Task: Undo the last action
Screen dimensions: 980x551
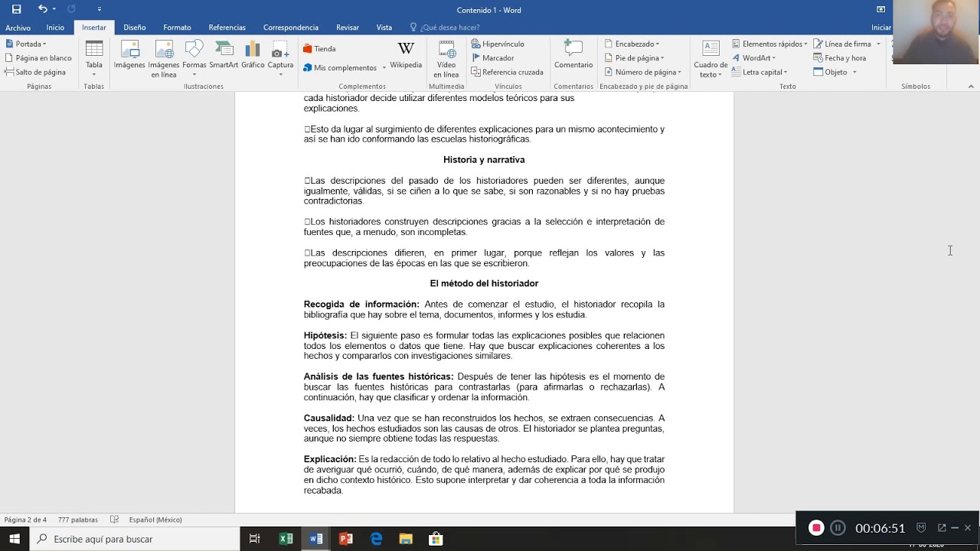Action: coord(43,9)
